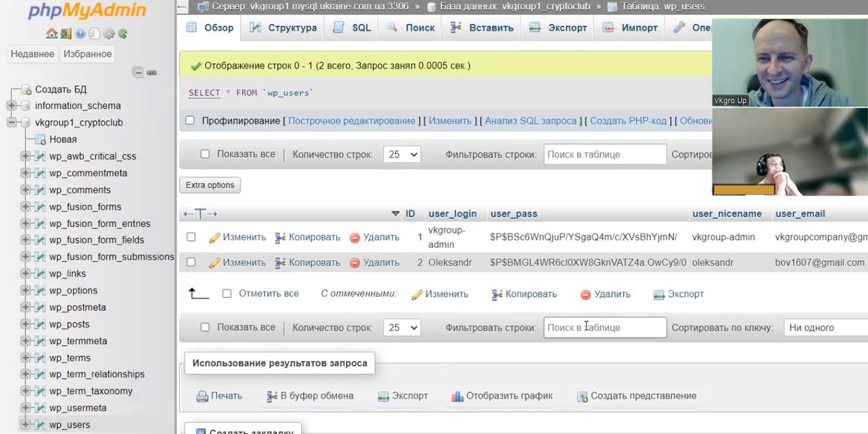Image resolution: width=868 pixels, height=434 pixels.
Task: Click Экспорт for selected rows
Action: [679, 294]
